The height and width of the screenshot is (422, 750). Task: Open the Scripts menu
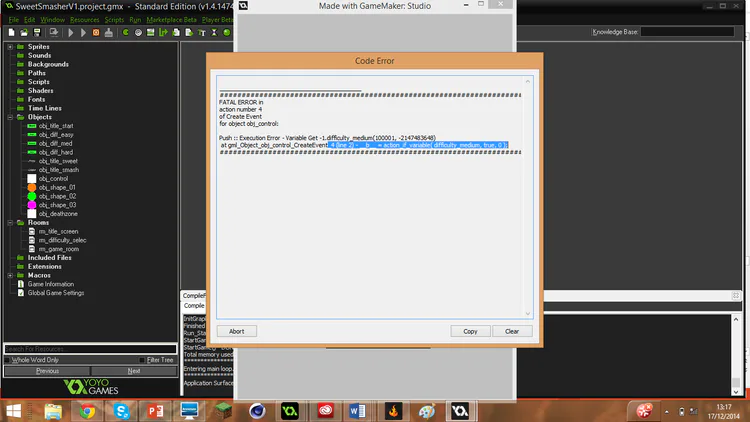pyautogui.click(x=114, y=20)
